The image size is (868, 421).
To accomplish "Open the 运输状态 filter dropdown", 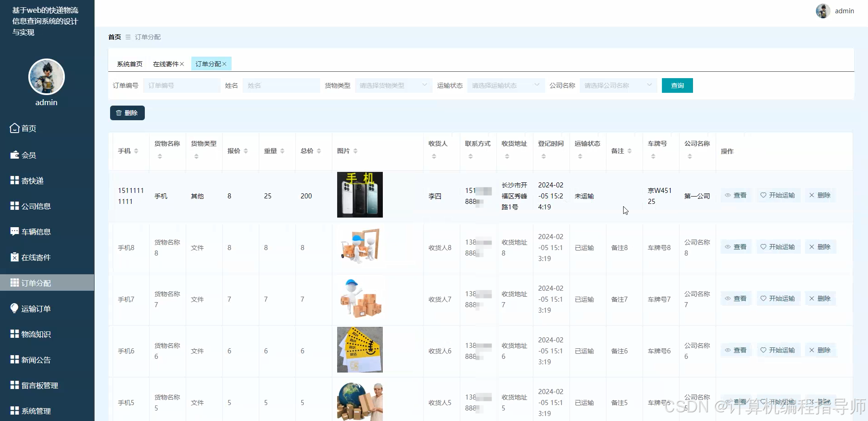I will click(x=506, y=85).
